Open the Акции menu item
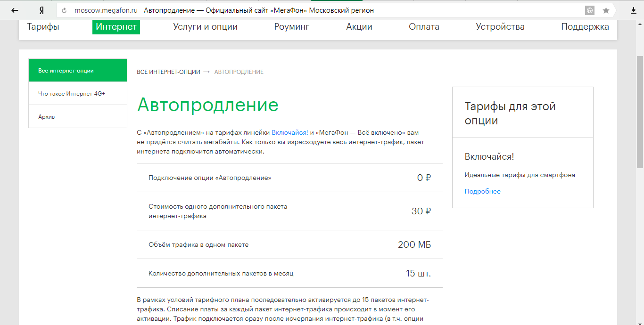 click(359, 27)
